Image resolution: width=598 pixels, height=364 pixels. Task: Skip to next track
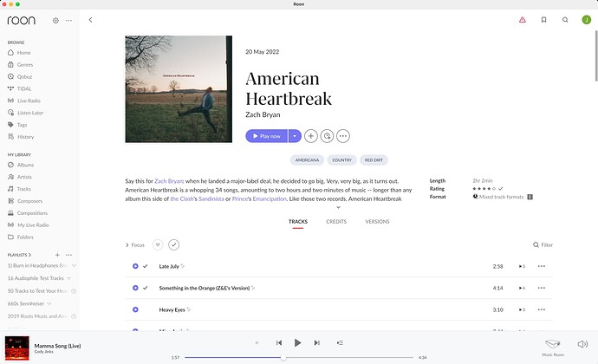tap(317, 343)
